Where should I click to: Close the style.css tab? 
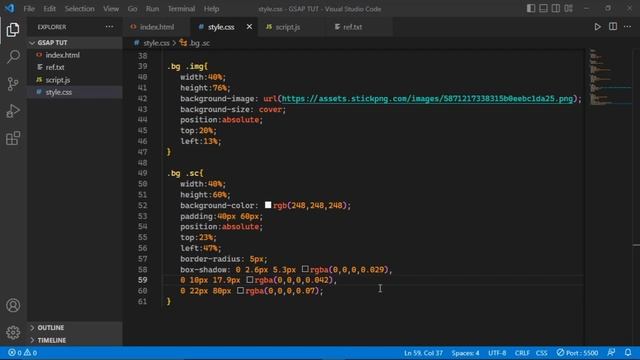249,27
